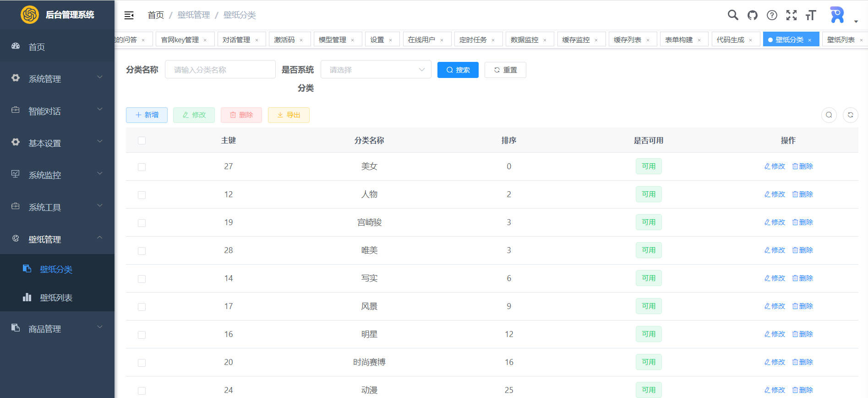Image resolution: width=868 pixels, height=398 pixels.
Task: Click the 新增 button
Action: tap(147, 115)
